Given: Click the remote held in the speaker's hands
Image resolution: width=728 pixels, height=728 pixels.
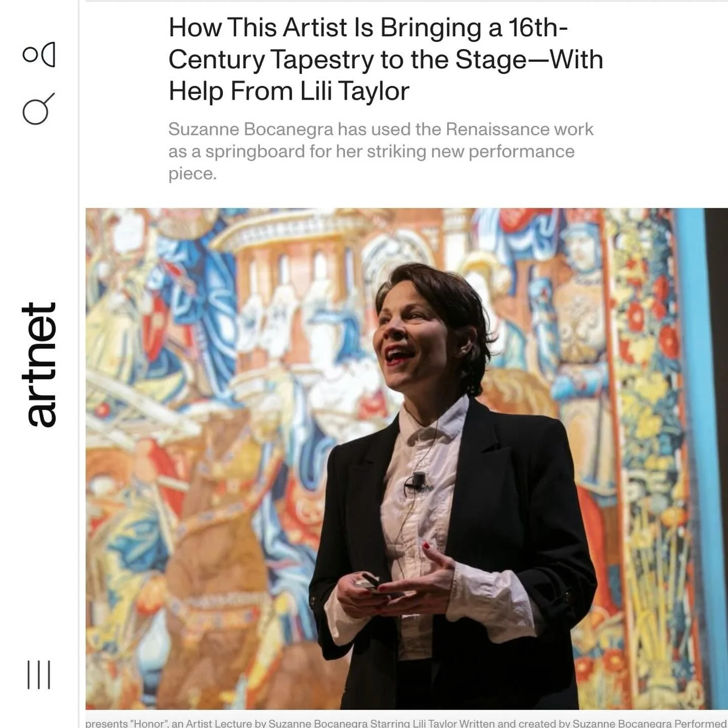Looking at the screenshot, I should click(370, 581).
